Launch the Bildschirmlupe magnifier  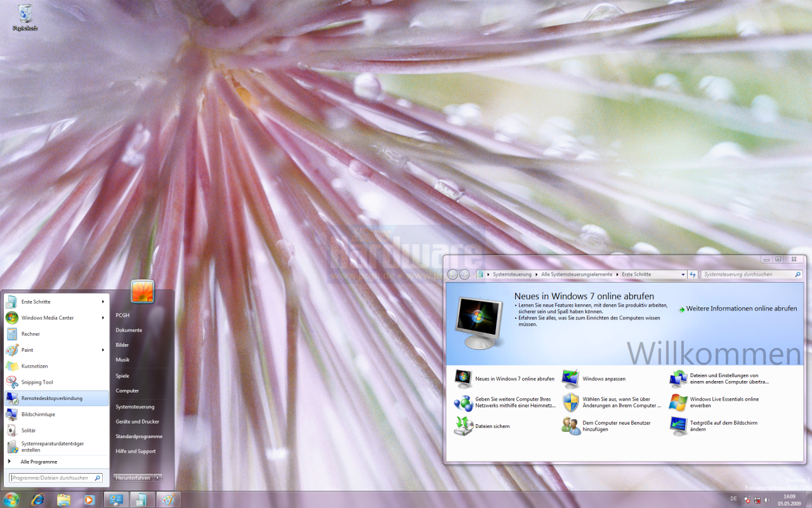pyautogui.click(x=56, y=414)
